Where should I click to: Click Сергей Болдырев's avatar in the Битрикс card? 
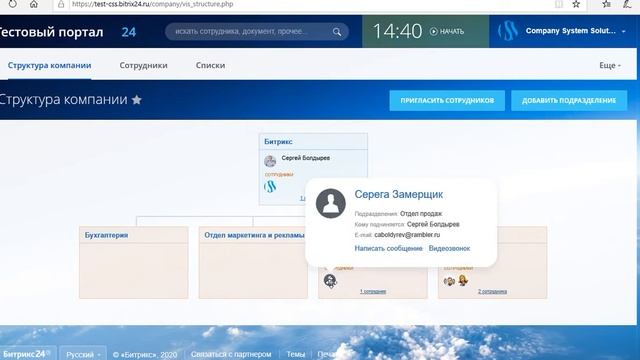click(270, 161)
